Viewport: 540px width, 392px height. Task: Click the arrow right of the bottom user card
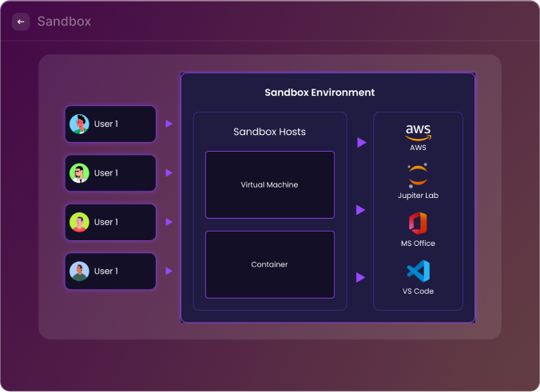(x=169, y=271)
